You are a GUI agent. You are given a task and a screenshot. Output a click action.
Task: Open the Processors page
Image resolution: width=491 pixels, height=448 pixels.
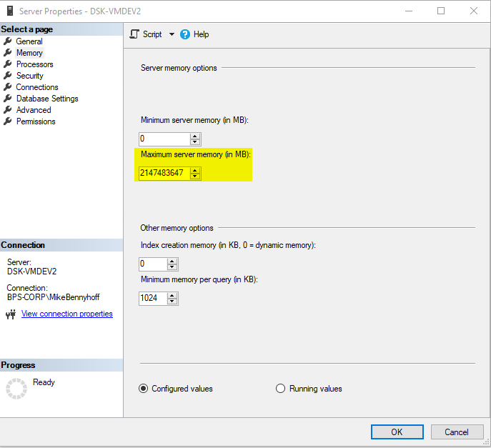click(x=35, y=64)
